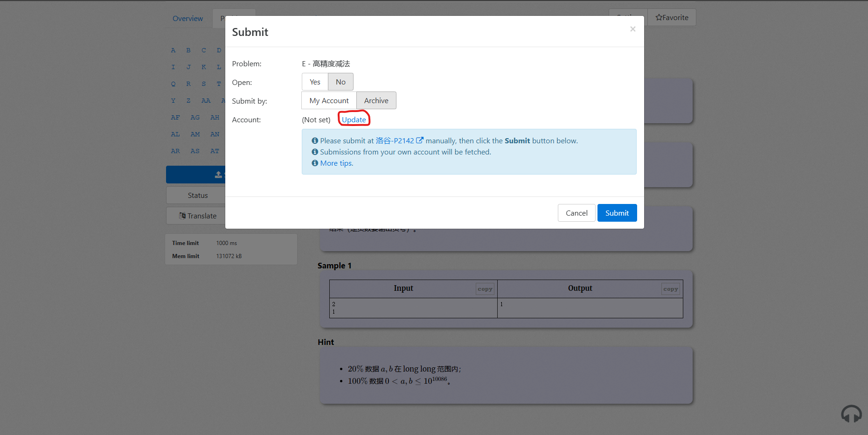Open problem AG in the problem list

pyautogui.click(x=195, y=117)
